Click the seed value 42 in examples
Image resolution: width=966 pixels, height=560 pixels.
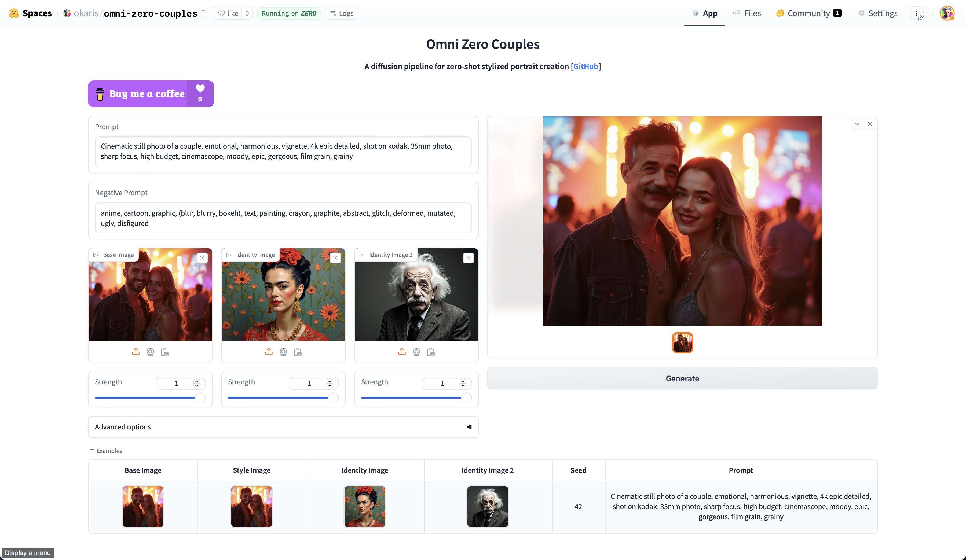point(578,506)
